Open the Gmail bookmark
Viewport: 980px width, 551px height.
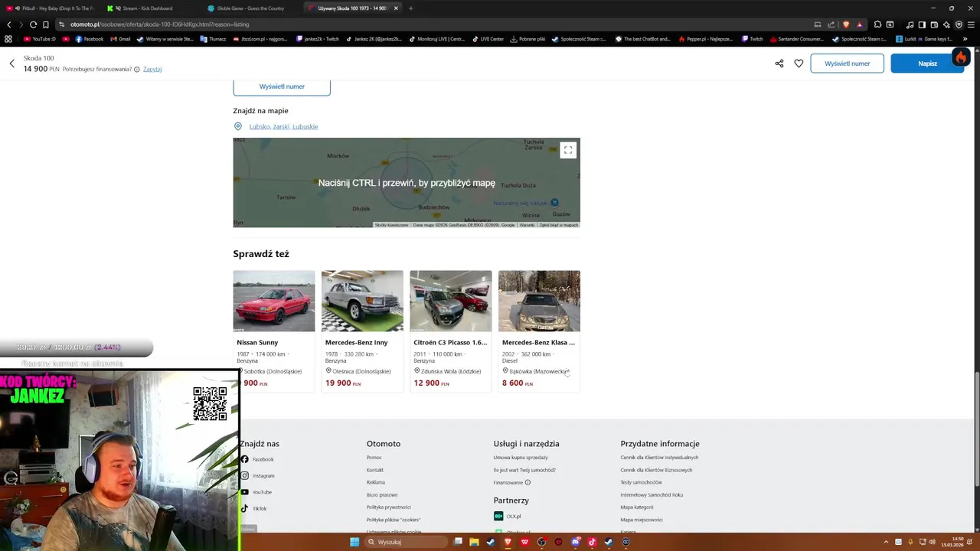click(121, 38)
